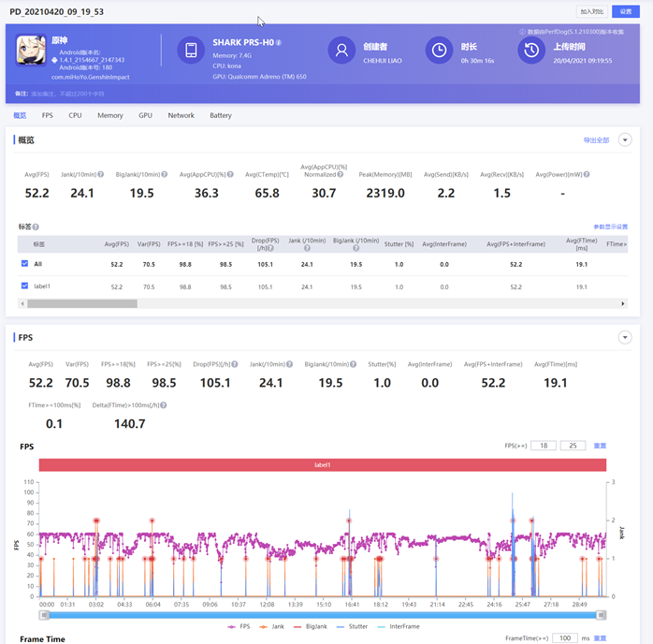Click the export all link in overview
This screenshot has height=644, width=653.
click(596, 140)
